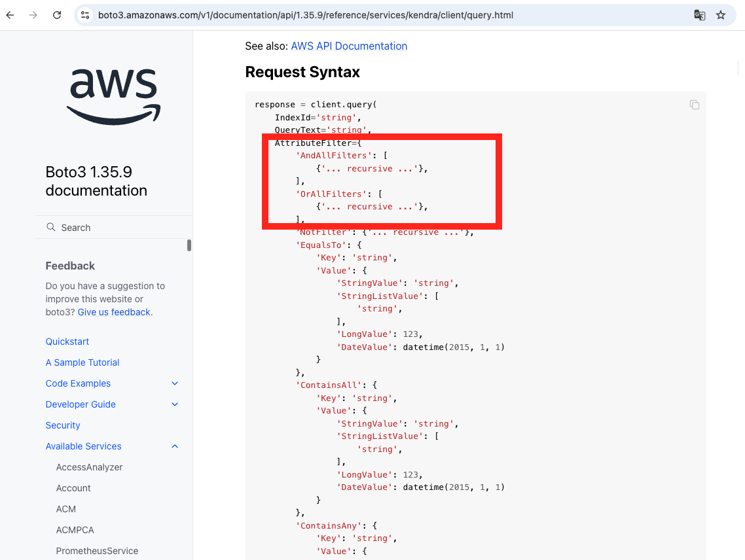Open ACM service docs
The image size is (745, 560).
65,509
